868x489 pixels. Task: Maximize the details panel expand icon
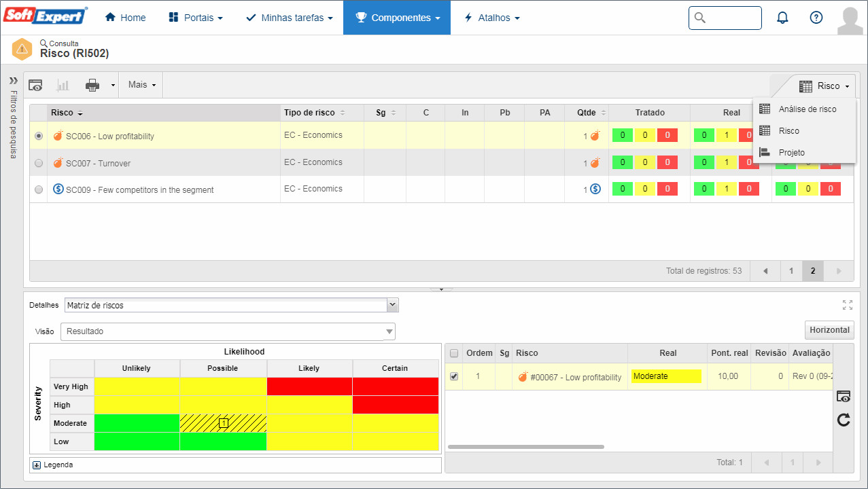[x=847, y=305]
